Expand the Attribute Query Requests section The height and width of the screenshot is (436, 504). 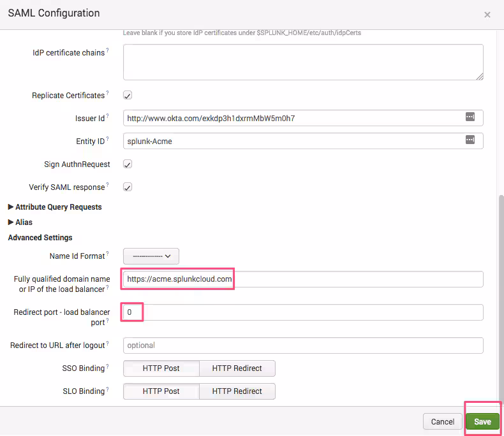[x=55, y=207]
